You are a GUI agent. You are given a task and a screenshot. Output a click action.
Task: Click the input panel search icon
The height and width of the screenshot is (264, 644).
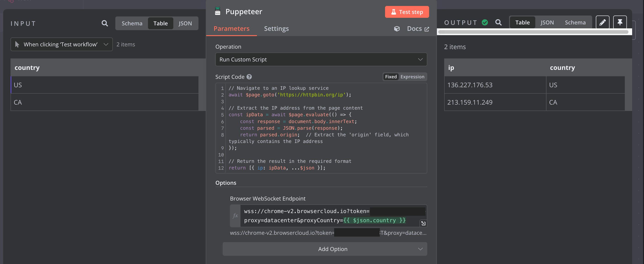[x=105, y=23]
